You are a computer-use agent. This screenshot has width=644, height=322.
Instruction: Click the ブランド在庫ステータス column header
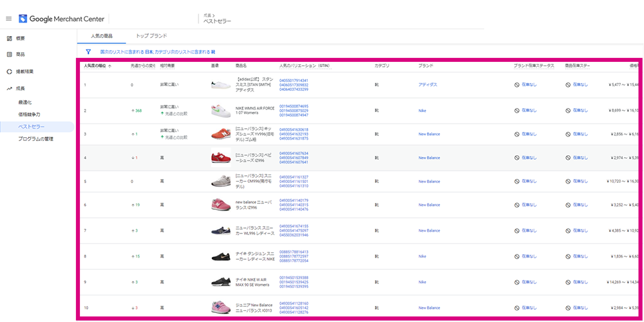(534, 66)
